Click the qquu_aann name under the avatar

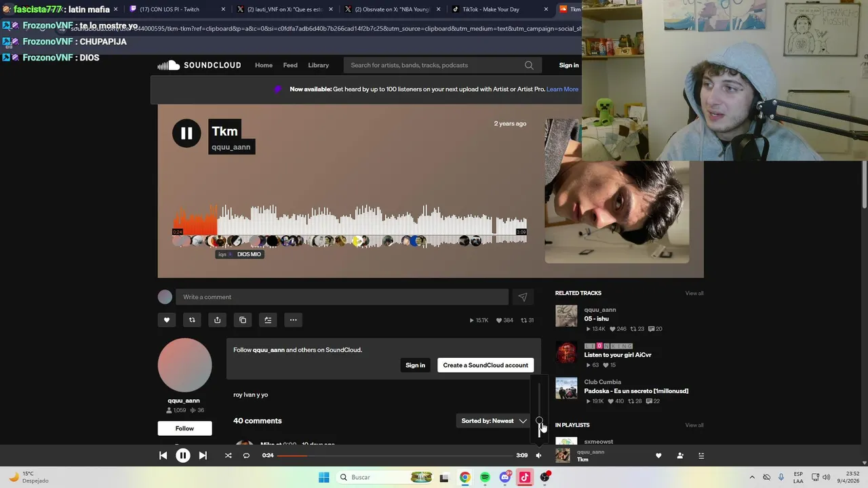tap(184, 401)
